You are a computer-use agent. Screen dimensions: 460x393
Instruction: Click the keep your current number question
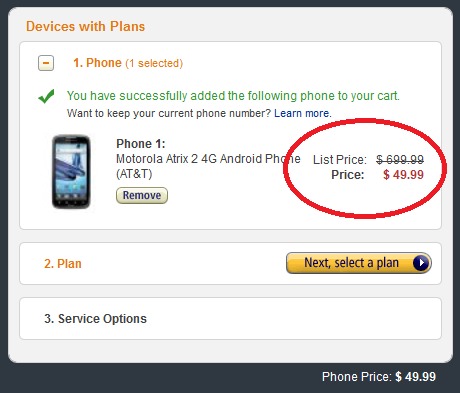pos(169,113)
